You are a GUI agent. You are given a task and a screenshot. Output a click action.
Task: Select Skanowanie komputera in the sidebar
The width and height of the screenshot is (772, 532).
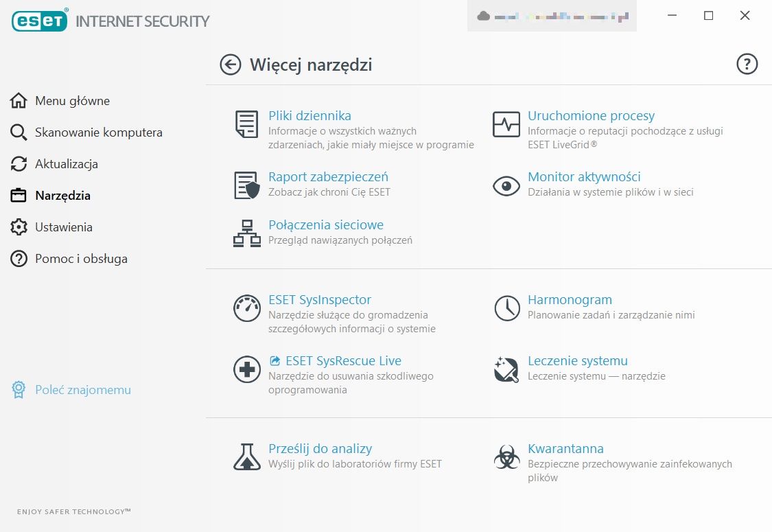coord(98,132)
